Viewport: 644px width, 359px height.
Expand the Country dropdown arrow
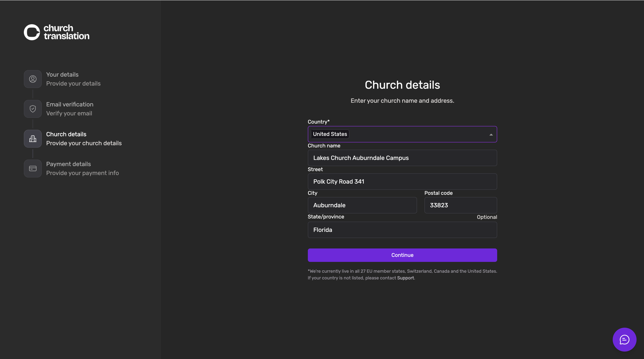491,135
